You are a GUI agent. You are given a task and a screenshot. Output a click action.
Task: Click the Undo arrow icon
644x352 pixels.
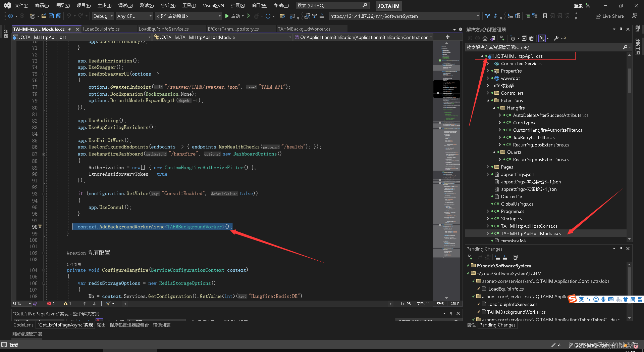[x=69, y=16]
